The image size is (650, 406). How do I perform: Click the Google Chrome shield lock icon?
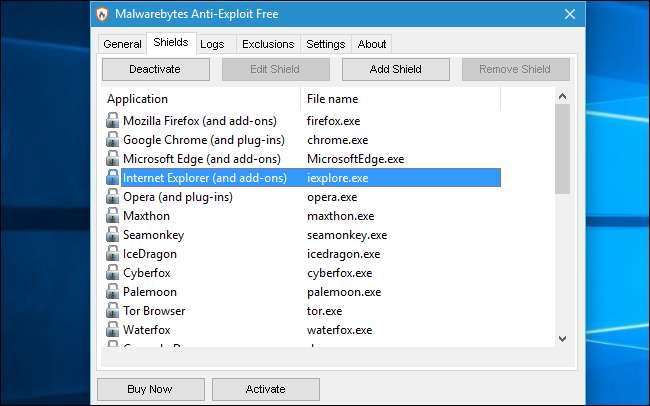(x=113, y=140)
